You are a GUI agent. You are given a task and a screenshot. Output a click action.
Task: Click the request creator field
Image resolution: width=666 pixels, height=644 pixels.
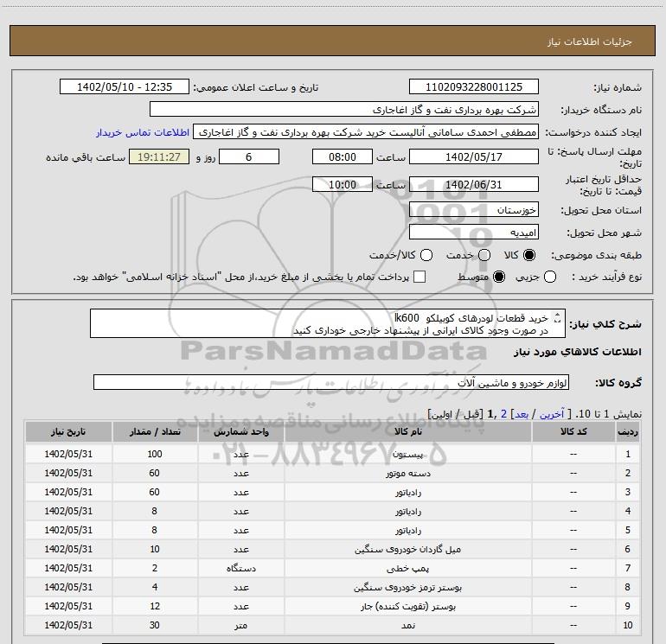tap(366, 132)
